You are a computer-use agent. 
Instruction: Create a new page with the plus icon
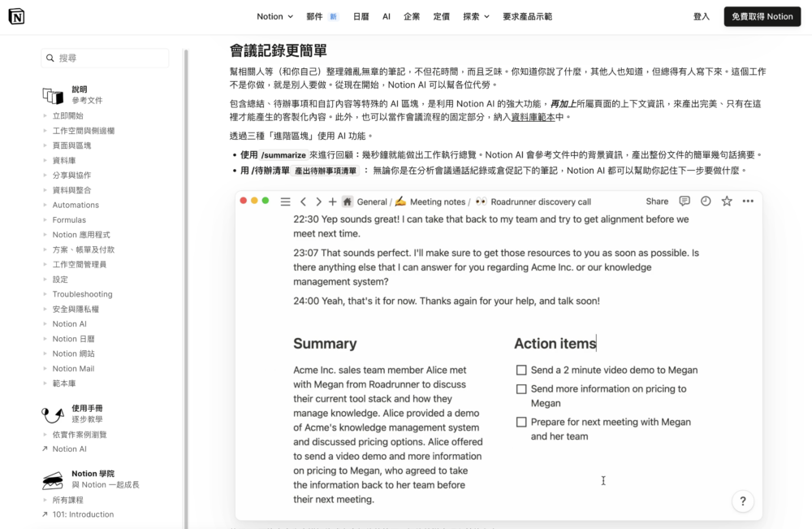[x=332, y=202]
